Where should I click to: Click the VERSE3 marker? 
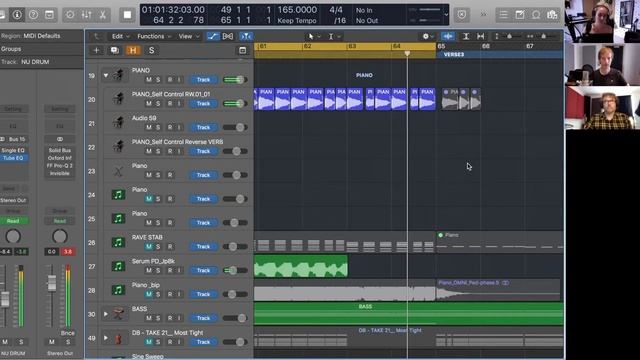pos(453,55)
